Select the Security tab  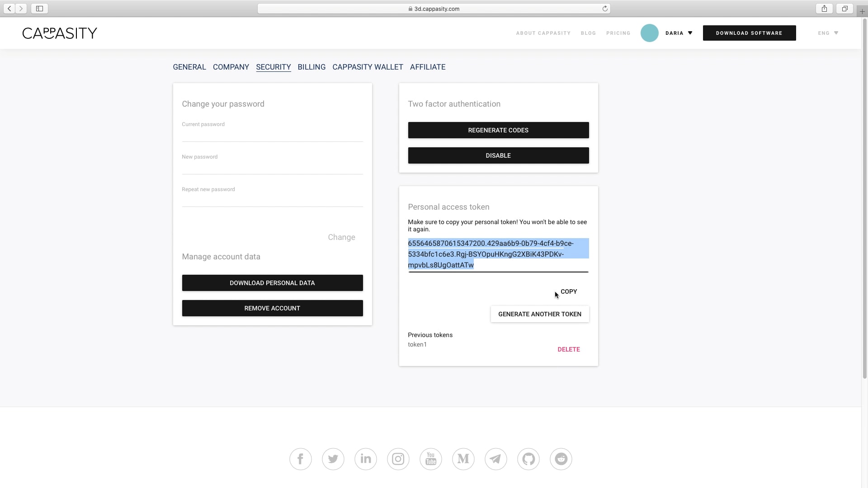[274, 67]
